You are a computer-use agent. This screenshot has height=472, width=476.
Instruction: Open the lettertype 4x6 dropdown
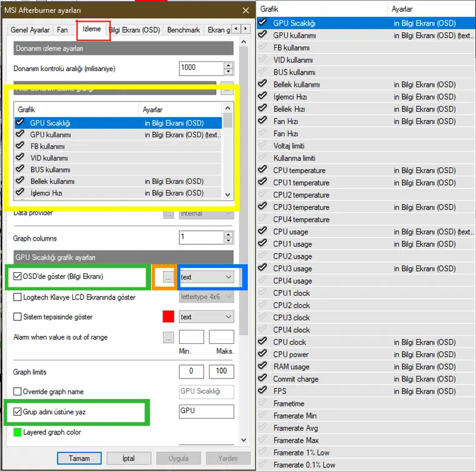(206, 296)
